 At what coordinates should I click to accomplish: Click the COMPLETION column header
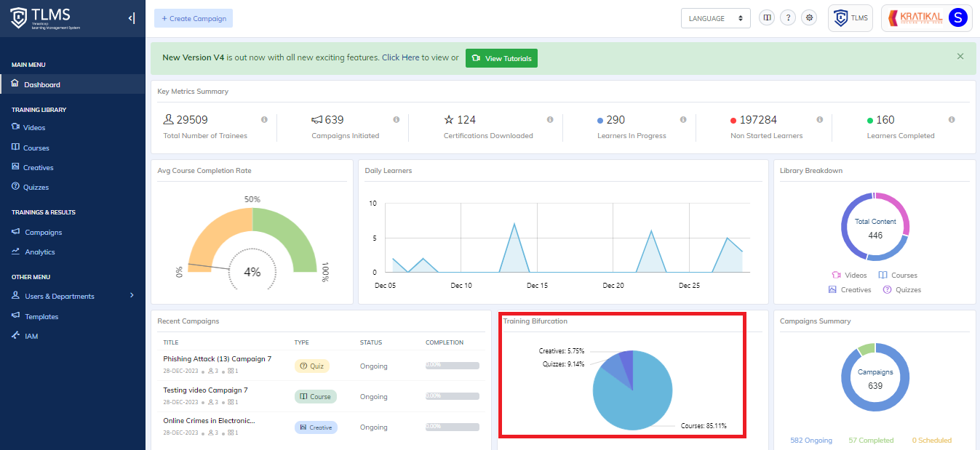click(445, 342)
